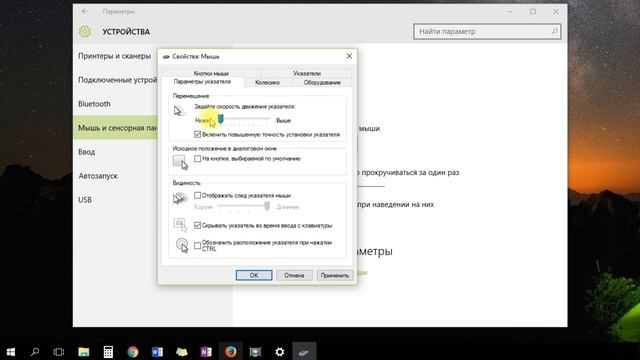
Task: Open the Windows Start menu
Action: pyautogui.click(x=11, y=351)
